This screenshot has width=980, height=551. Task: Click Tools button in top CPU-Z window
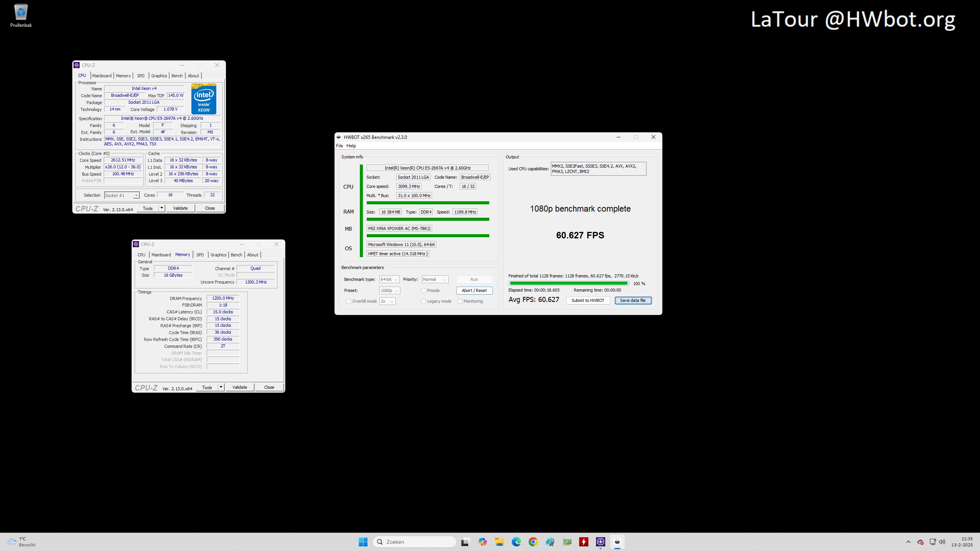[148, 208]
